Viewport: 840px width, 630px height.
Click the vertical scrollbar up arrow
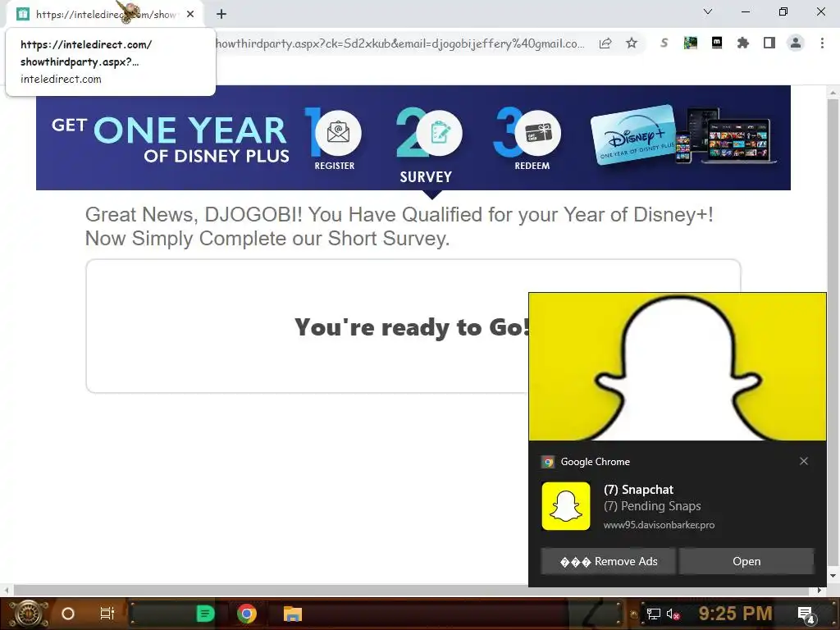coord(833,93)
